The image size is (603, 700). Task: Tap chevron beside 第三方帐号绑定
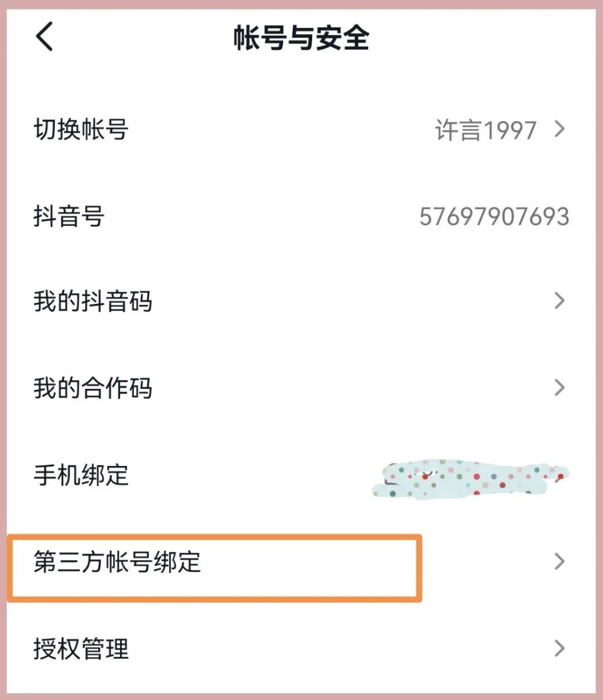559,561
